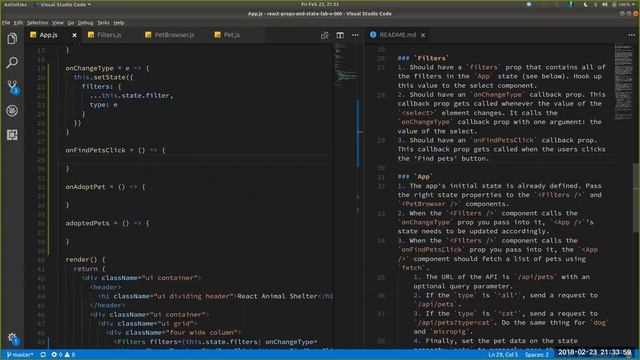Viewport: 640px width, 360px height.
Task: Open the View menu
Action: pyautogui.click(x=58, y=23)
